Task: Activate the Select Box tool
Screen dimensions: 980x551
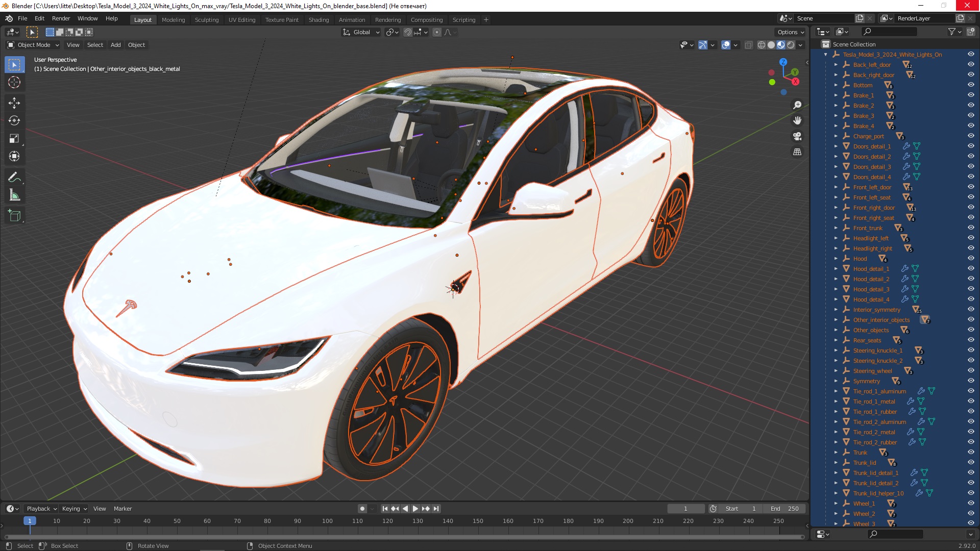Action: [14, 65]
